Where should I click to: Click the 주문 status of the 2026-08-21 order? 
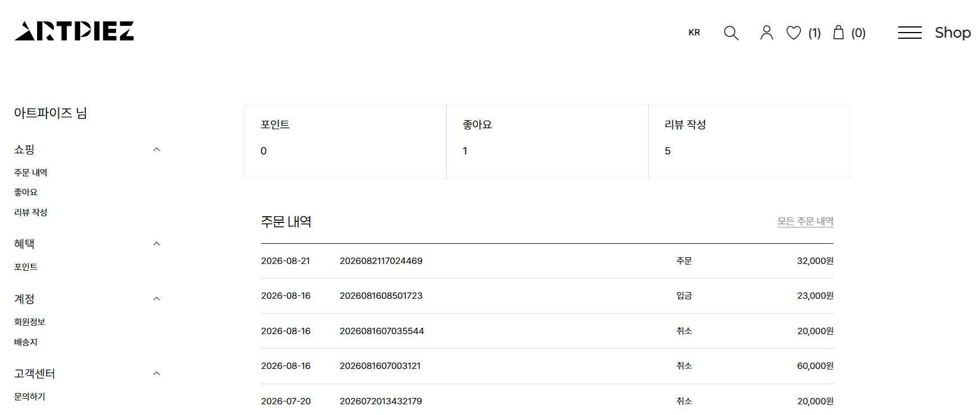coord(684,261)
